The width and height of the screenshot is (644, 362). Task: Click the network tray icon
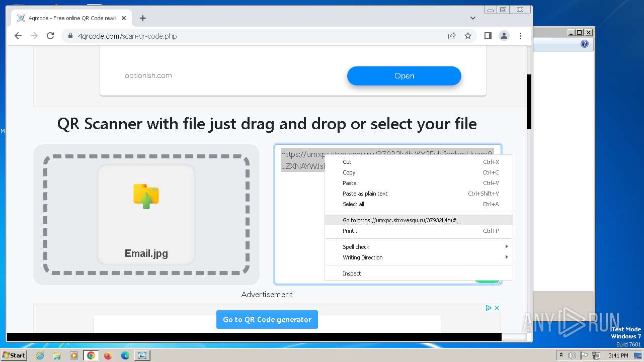596,355
